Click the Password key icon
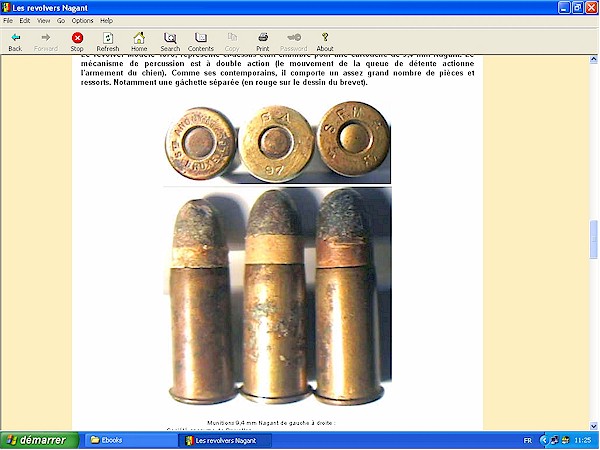The width and height of the screenshot is (600, 450). [293, 42]
